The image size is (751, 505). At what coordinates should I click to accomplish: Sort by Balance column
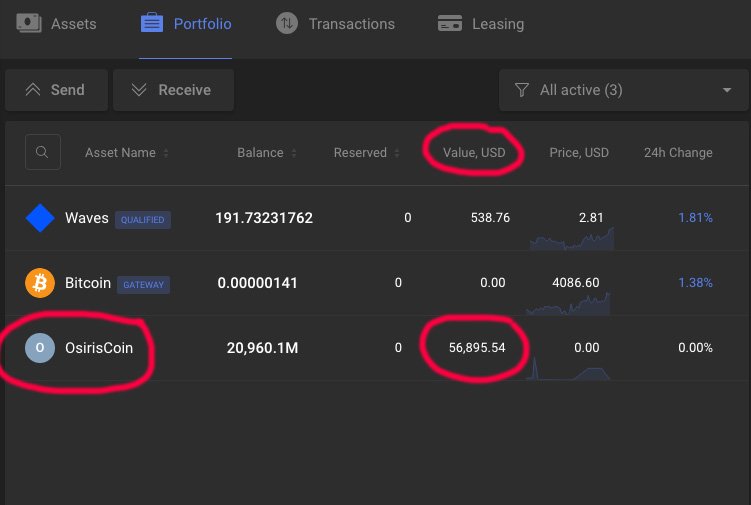pyautogui.click(x=266, y=153)
